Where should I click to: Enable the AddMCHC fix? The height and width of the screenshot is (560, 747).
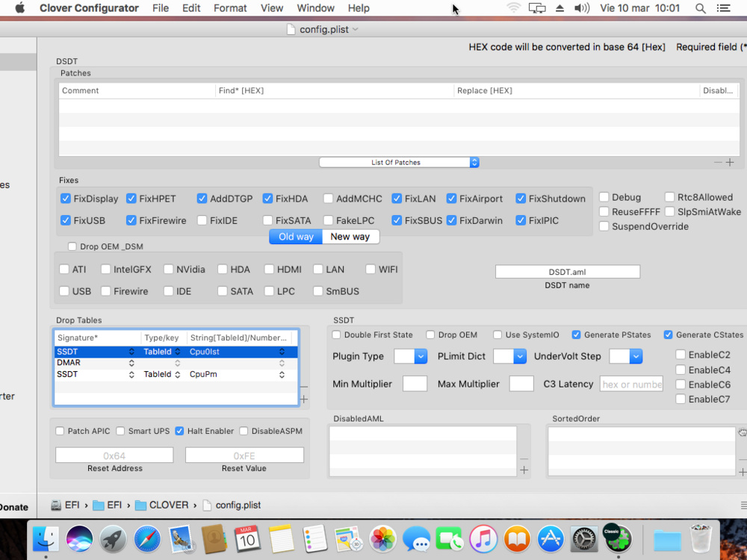coord(328,199)
